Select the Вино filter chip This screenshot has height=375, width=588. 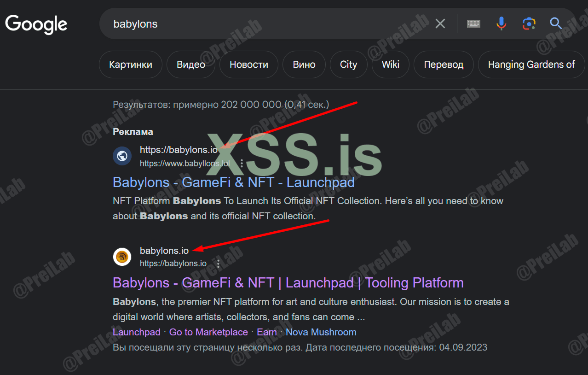(304, 64)
